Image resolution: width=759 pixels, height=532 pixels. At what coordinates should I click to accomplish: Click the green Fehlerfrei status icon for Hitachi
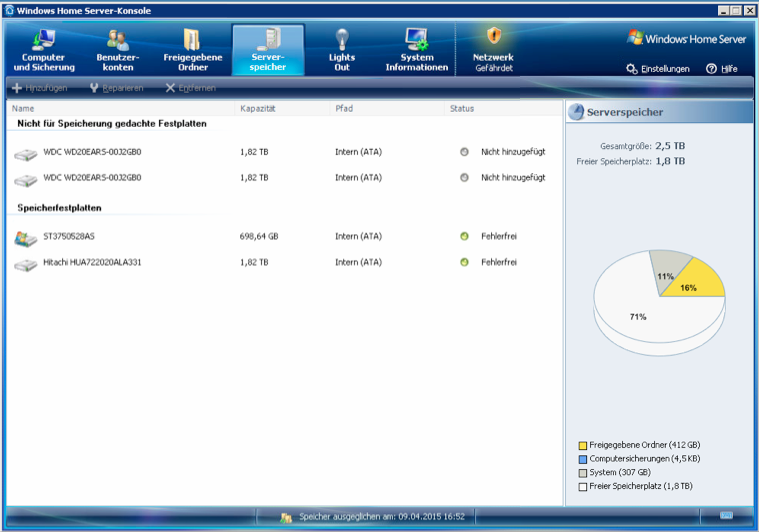[x=464, y=262]
